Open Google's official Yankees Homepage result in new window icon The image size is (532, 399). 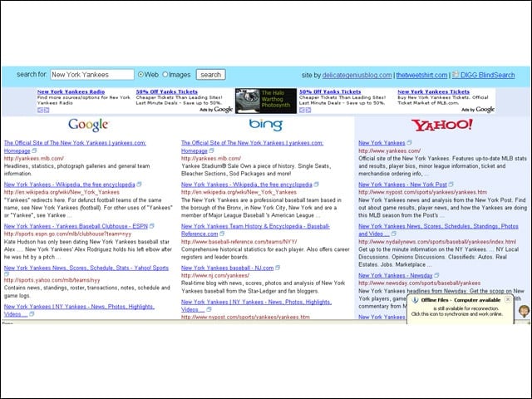point(34,150)
